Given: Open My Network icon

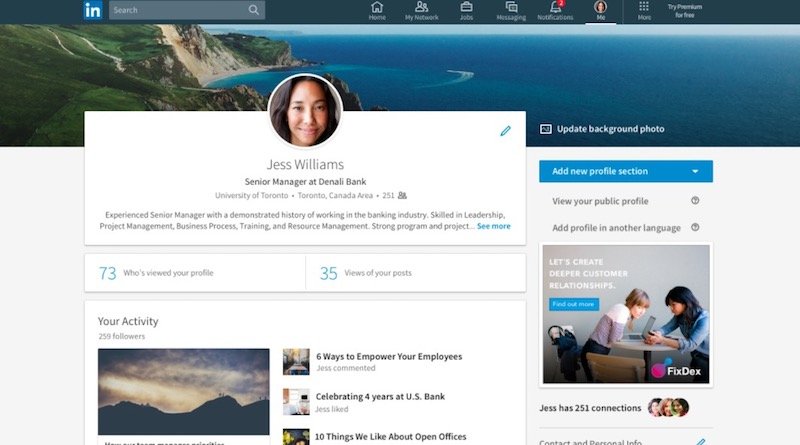Looking at the screenshot, I should pyautogui.click(x=421, y=7).
